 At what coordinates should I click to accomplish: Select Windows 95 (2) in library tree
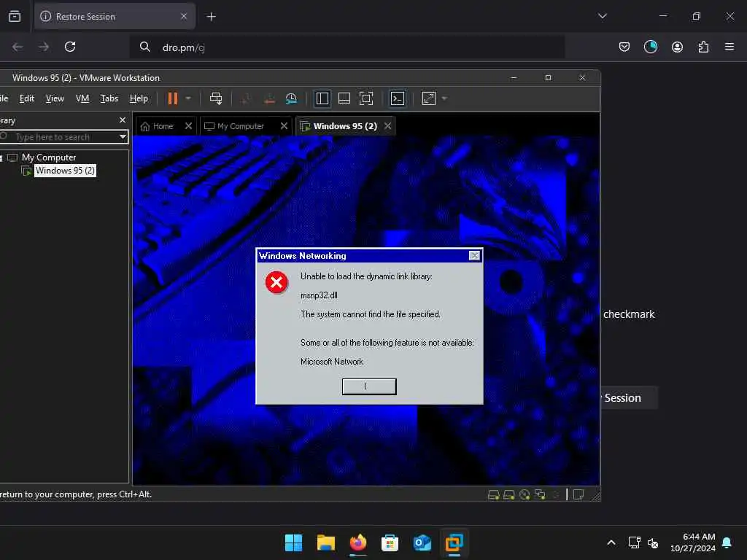pos(65,171)
